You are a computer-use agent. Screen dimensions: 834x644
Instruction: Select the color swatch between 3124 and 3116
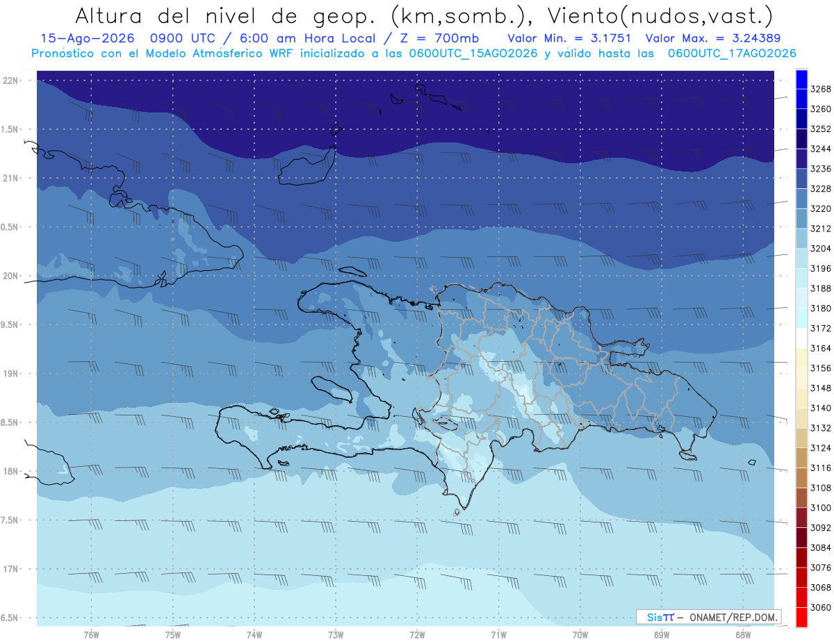click(801, 459)
